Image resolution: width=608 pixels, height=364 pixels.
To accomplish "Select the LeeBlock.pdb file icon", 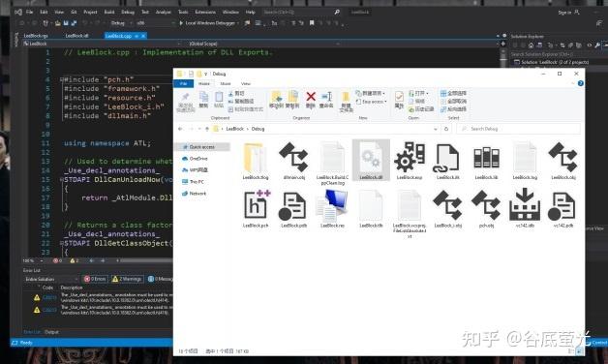I will pyautogui.click(x=293, y=205).
